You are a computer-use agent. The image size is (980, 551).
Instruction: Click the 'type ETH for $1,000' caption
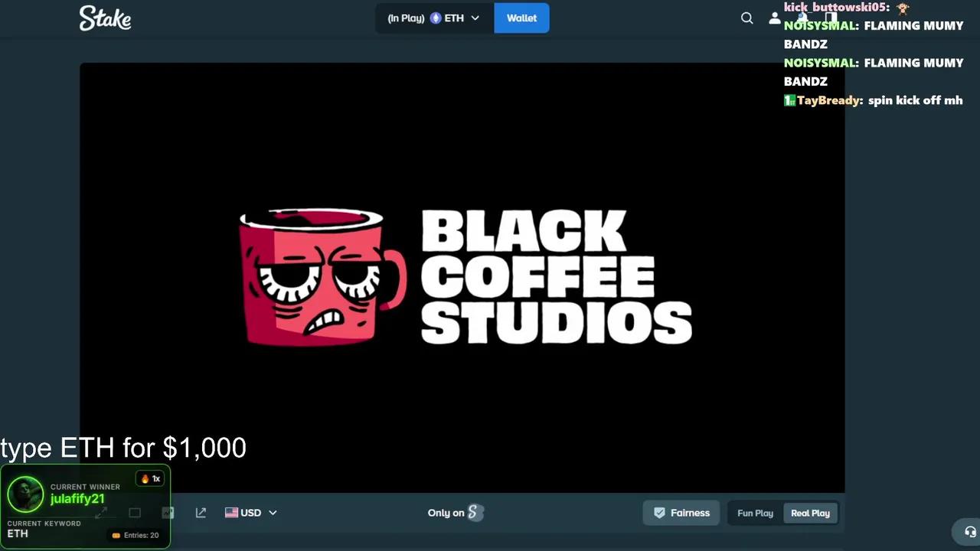(x=123, y=448)
